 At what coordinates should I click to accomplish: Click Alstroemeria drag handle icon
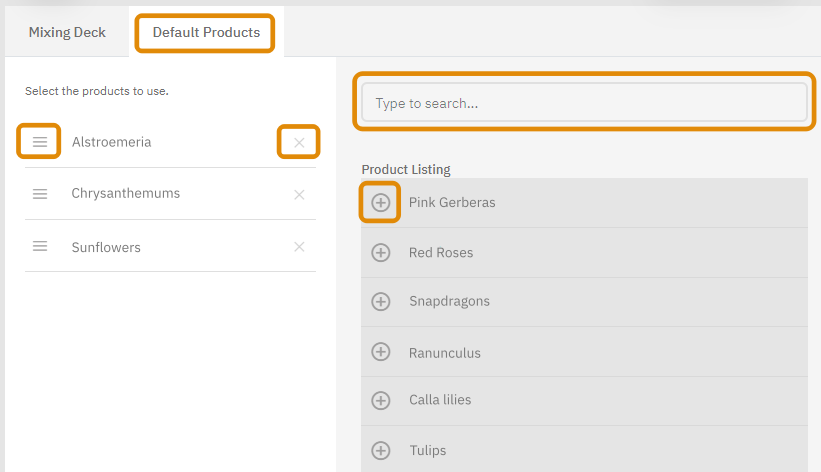click(40, 142)
